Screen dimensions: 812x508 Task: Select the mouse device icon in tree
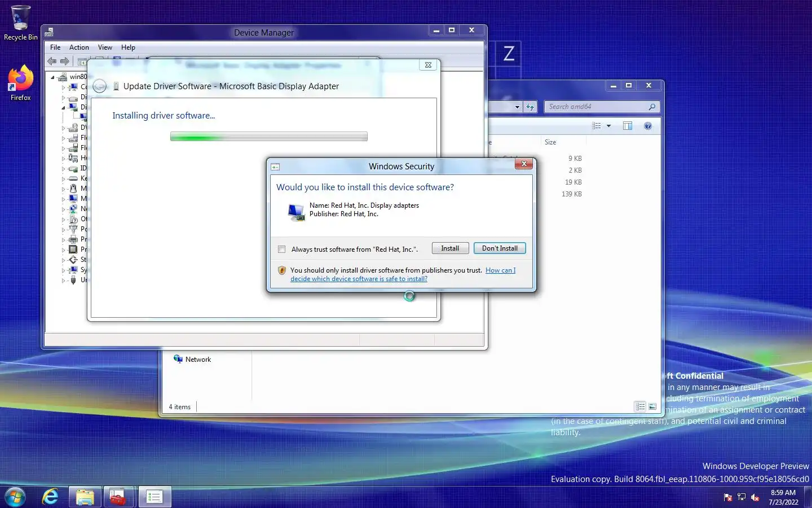[73, 189]
